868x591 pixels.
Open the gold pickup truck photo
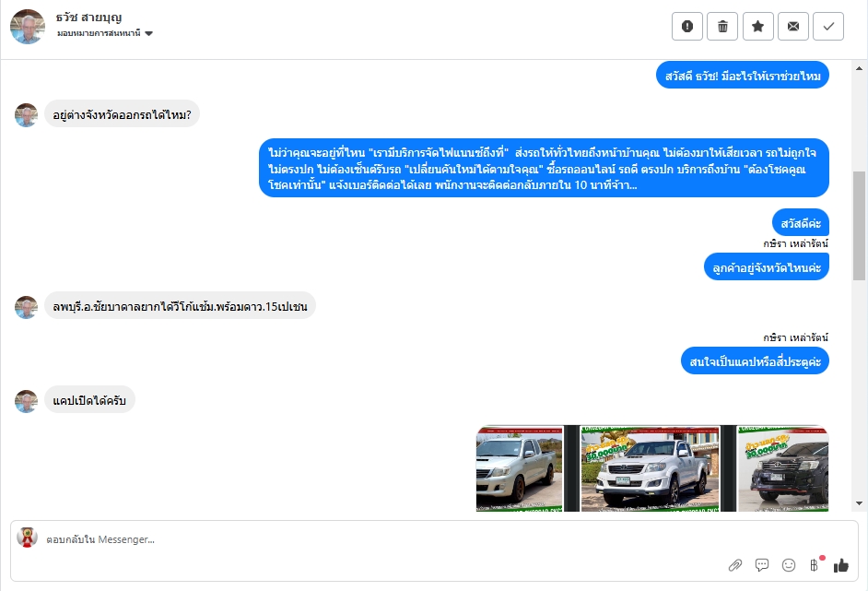pos(520,468)
